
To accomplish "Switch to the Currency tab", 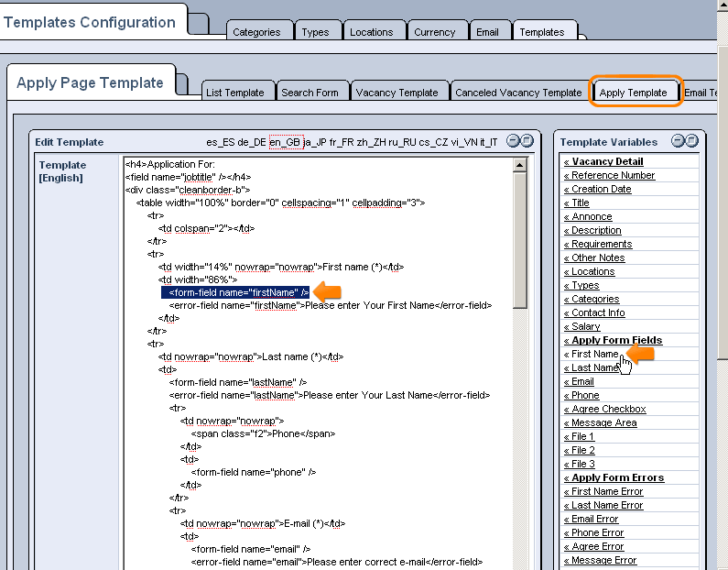I will [438, 30].
